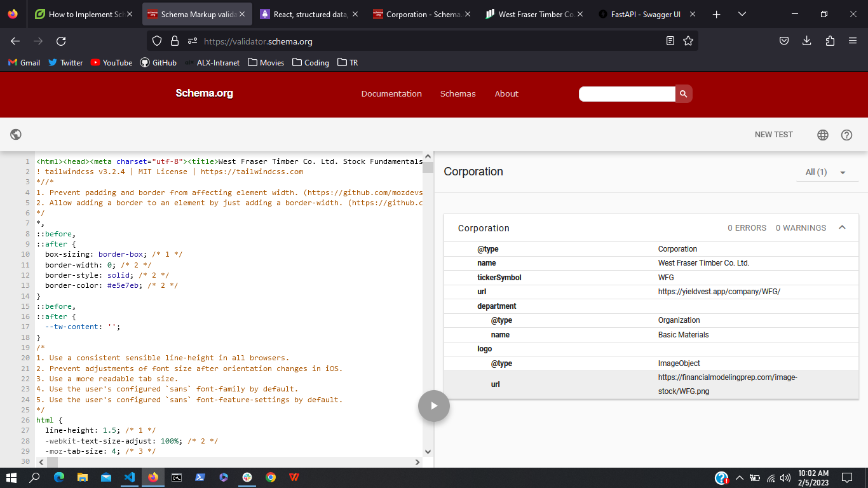The height and width of the screenshot is (488, 868).
Task: Reload the current page
Action: [x=61, y=41]
